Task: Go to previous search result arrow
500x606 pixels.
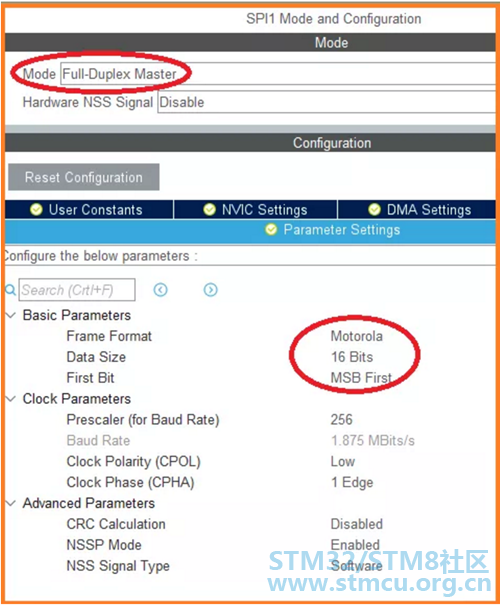Action: (160, 290)
